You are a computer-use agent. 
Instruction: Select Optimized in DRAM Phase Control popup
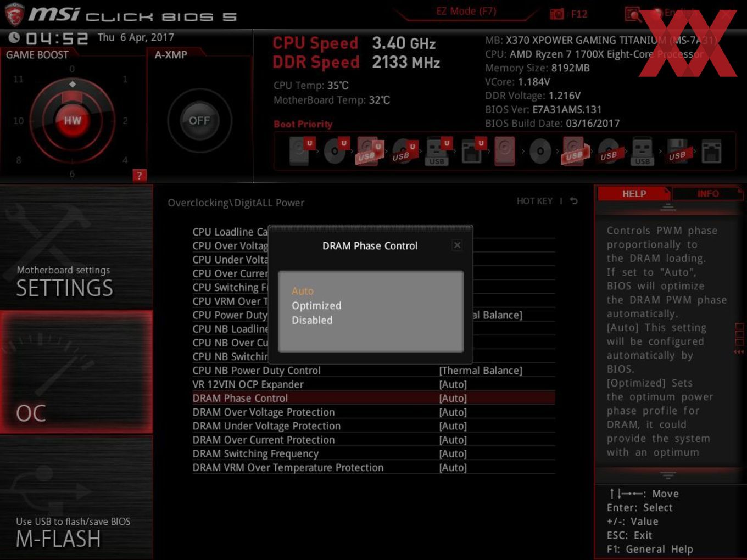pos(316,306)
